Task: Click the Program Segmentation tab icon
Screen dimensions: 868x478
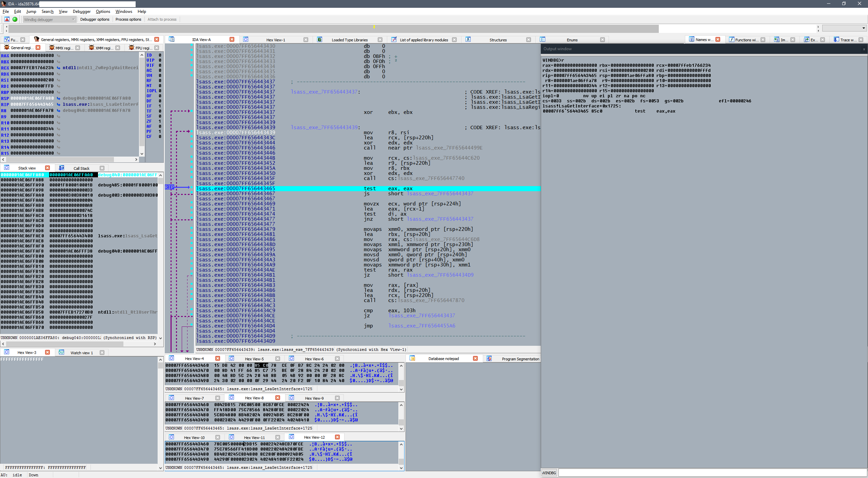Action: (489, 359)
